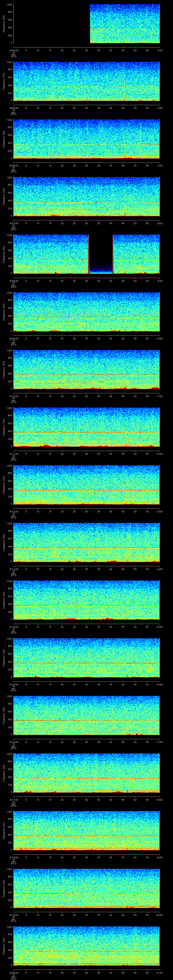Image resolution: width=173 pixels, height=980 pixels.
Task: Click the '8:06:00' start time label
Action: coord(14,166)
